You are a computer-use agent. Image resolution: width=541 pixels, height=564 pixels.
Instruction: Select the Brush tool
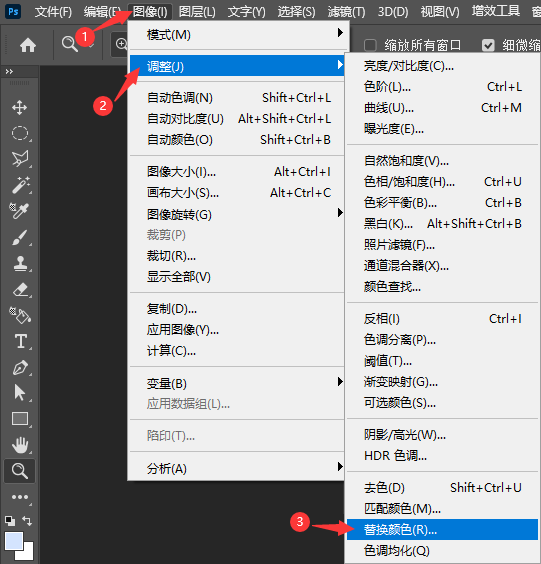(20, 237)
